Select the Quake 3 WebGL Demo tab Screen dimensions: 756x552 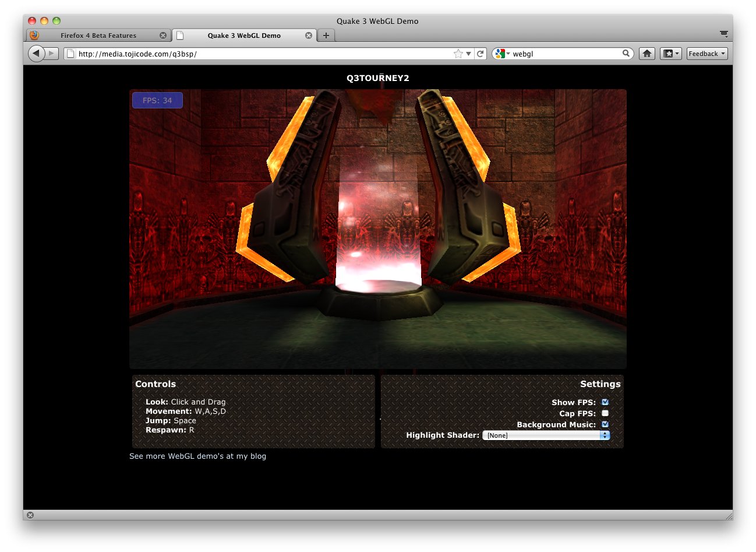click(x=245, y=35)
